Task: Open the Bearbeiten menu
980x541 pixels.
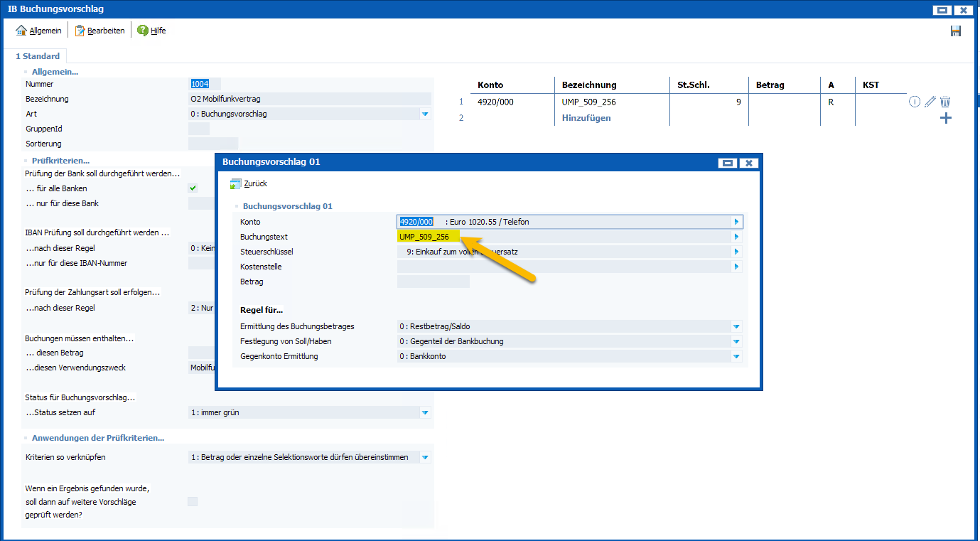Action: click(x=99, y=31)
